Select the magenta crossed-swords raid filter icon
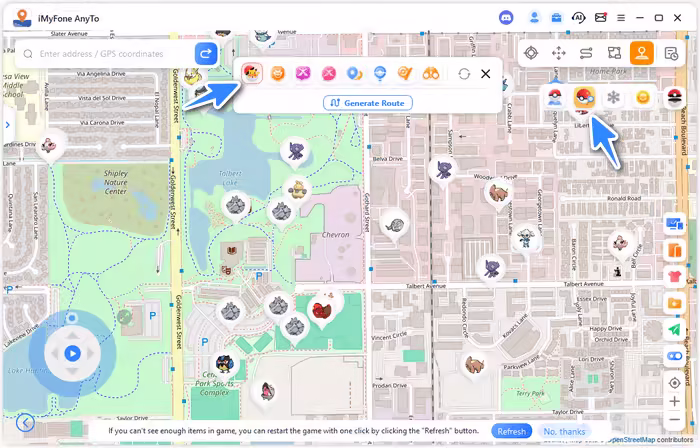Image resolution: width=700 pixels, height=448 pixels. coord(303,74)
